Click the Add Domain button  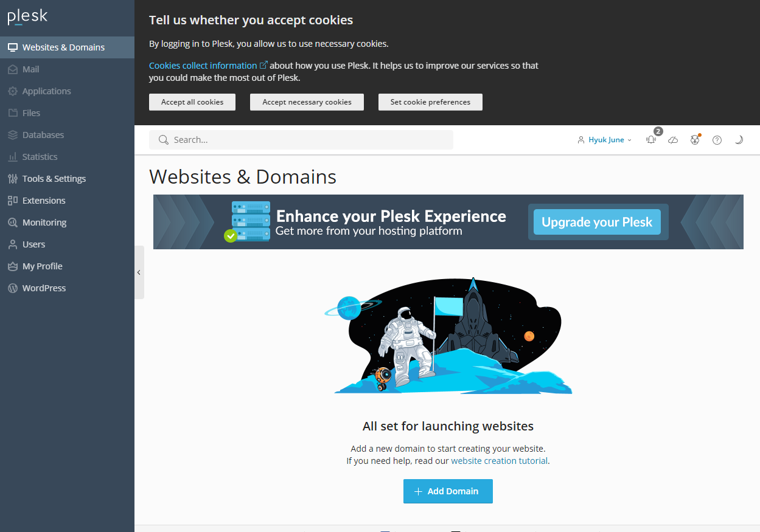pyautogui.click(x=448, y=491)
